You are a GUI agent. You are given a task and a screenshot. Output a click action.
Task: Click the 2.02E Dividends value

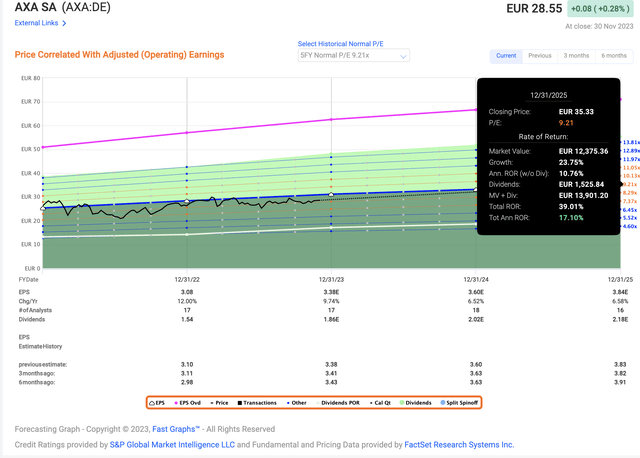tap(476, 319)
